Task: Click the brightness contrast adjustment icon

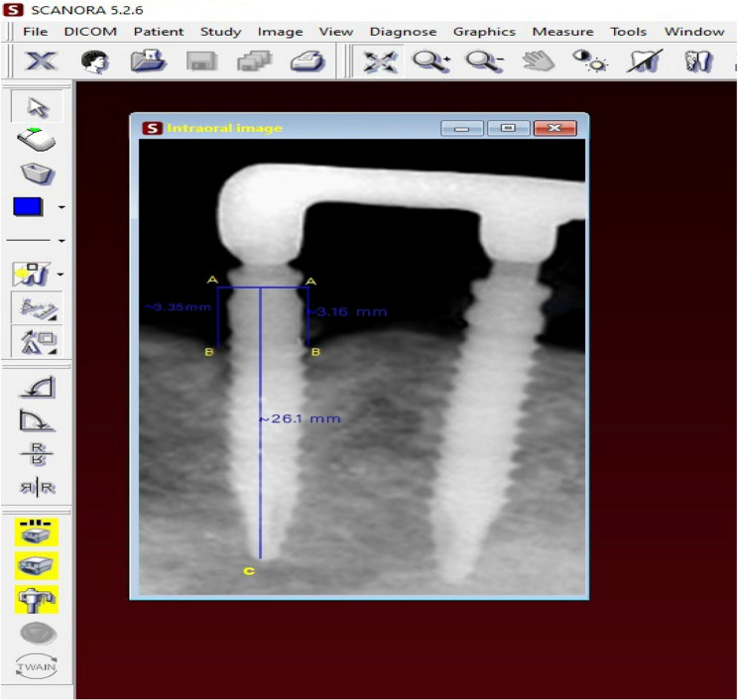Action: click(590, 61)
